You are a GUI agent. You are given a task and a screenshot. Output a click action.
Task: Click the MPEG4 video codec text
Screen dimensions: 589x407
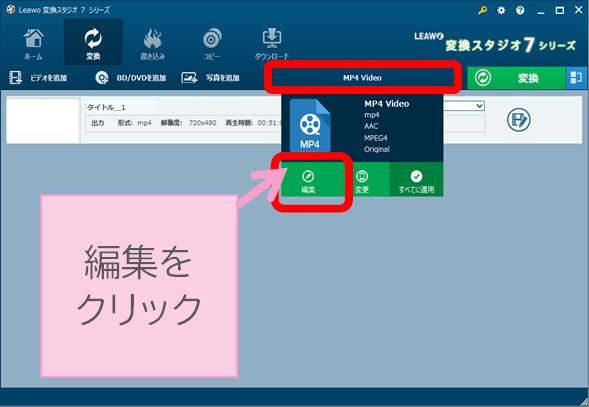tap(376, 138)
